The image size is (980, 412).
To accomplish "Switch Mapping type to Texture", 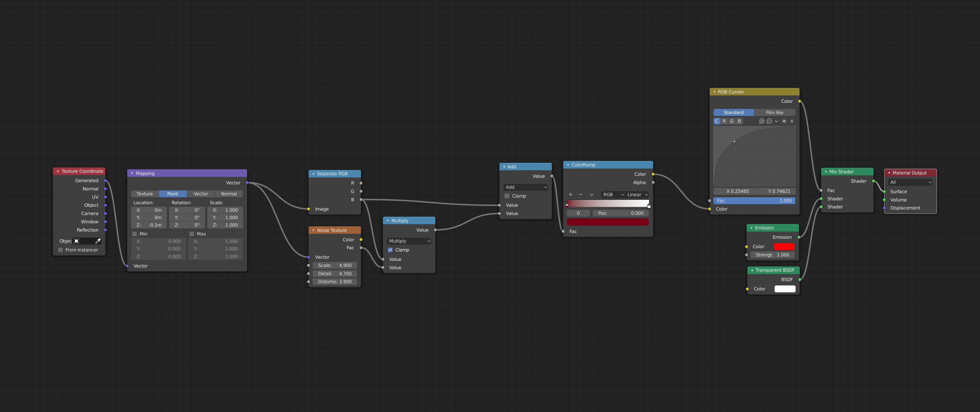I will point(145,194).
